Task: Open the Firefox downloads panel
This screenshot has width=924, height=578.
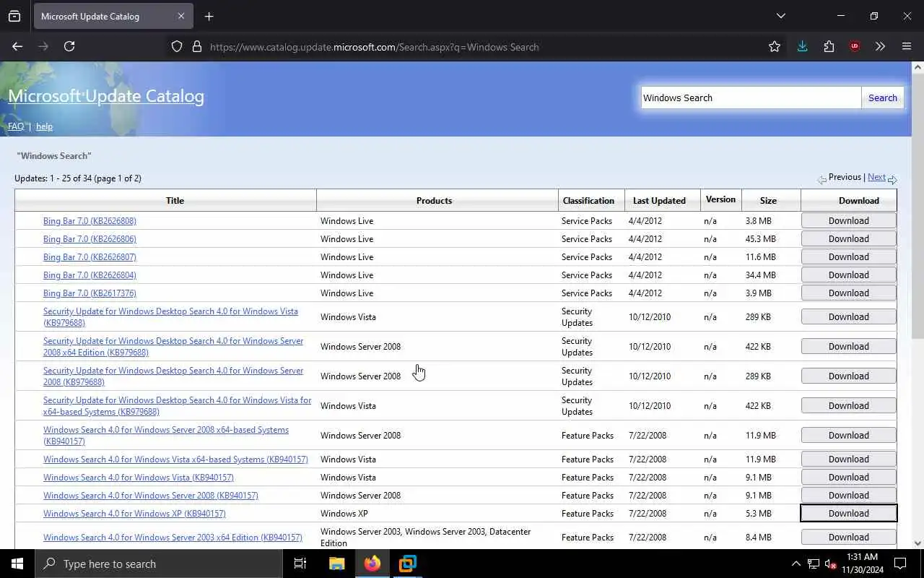Action: click(802, 46)
